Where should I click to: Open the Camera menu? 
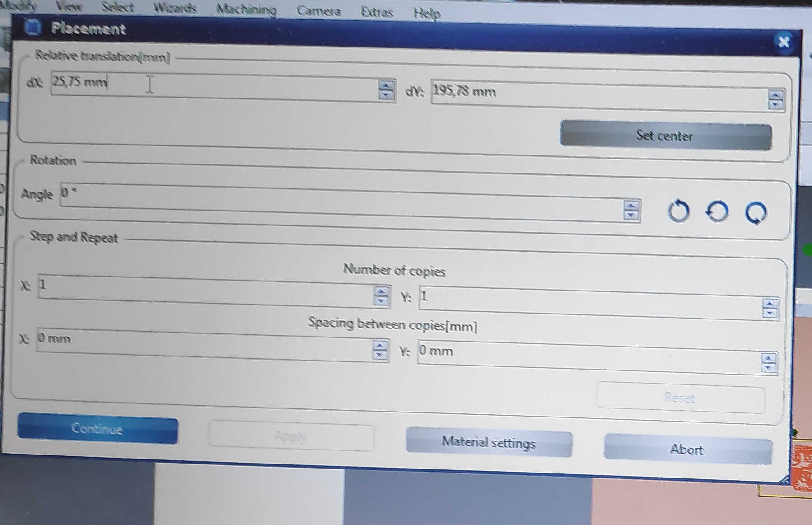point(318,11)
